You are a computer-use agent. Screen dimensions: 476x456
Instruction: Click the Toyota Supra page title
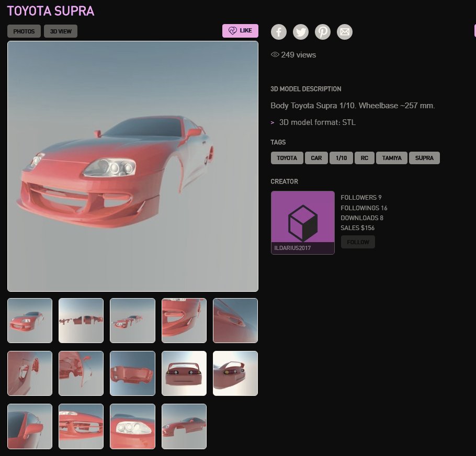51,11
